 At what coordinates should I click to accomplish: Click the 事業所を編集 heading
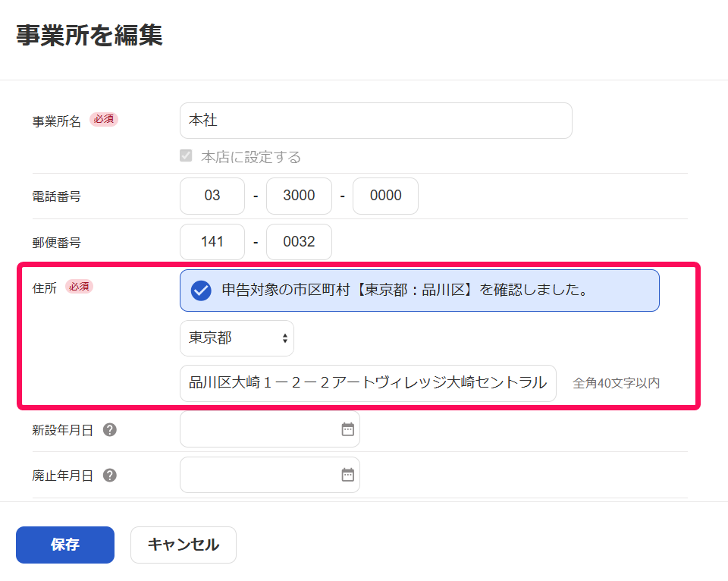pyautogui.click(x=89, y=36)
